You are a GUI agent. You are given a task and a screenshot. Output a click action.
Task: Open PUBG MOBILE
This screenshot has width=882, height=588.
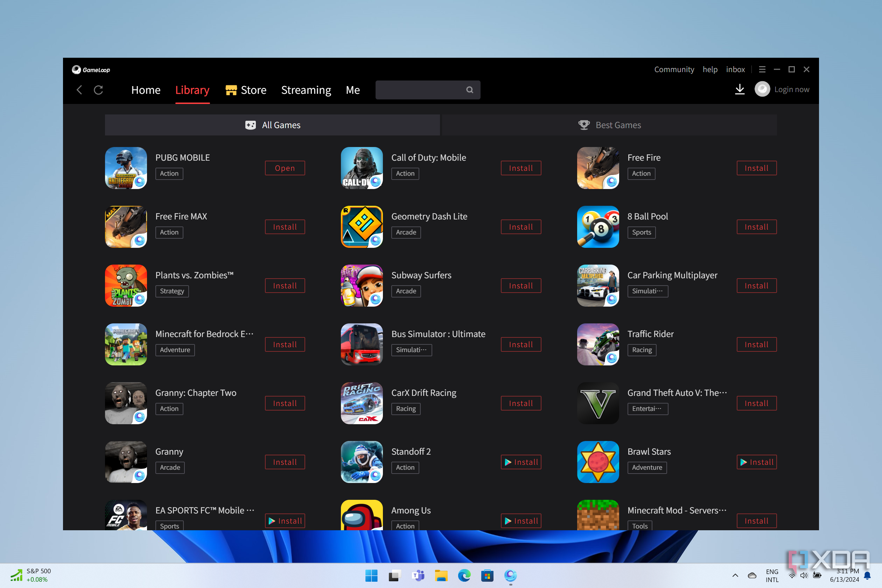[285, 168]
